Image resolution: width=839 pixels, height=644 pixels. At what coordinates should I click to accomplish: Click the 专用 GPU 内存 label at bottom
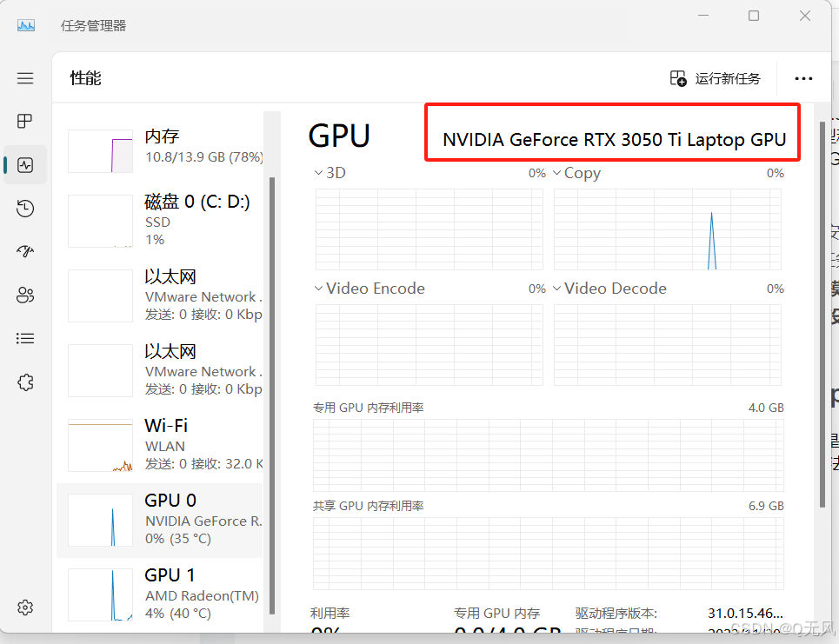pyautogui.click(x=497, y=613)
